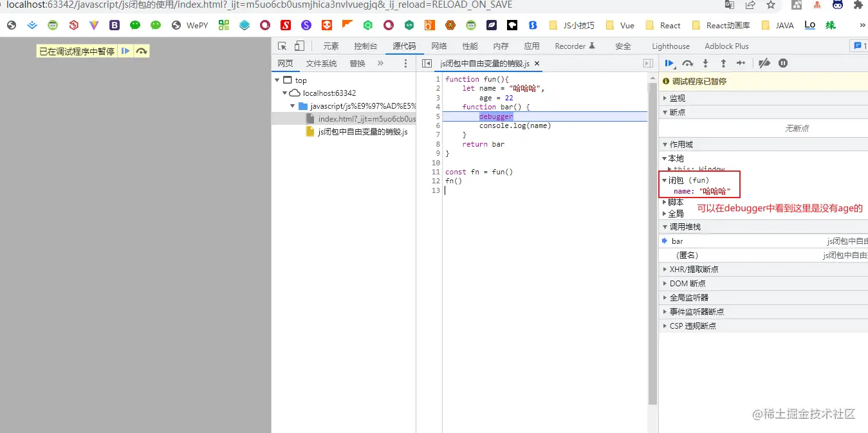Click the page URL in address bar

259,5
